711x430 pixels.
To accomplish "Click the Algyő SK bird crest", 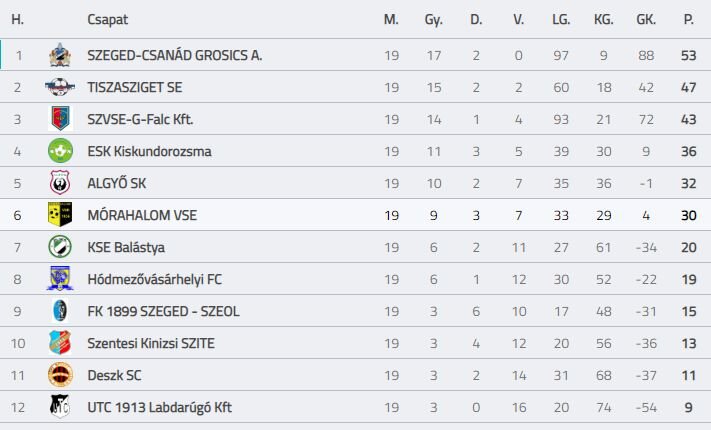I will (x=60, y=183).
